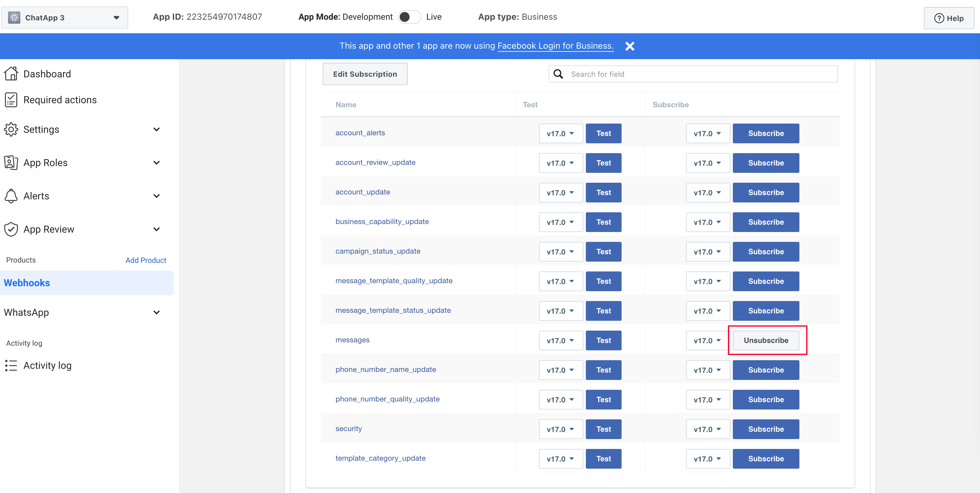Click the Activity log list icon
This screenshot has height=493, width=980.
(x=11, y=365)
